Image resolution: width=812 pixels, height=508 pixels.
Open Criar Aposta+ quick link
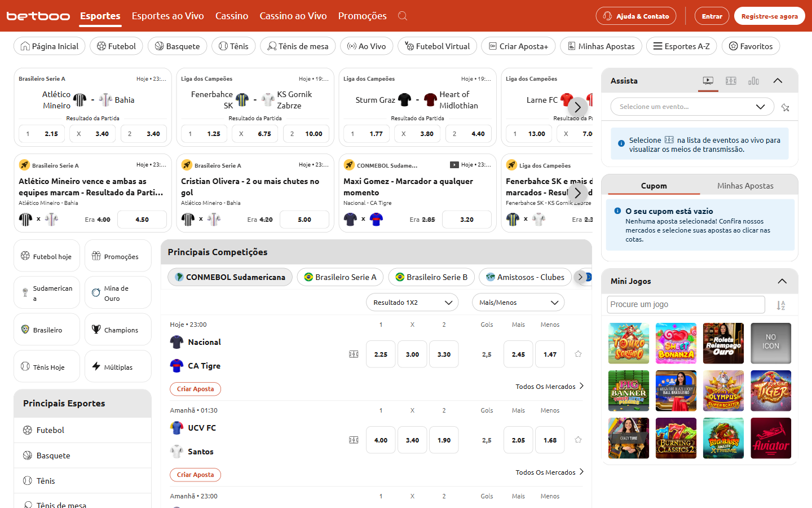click(518, 46)
